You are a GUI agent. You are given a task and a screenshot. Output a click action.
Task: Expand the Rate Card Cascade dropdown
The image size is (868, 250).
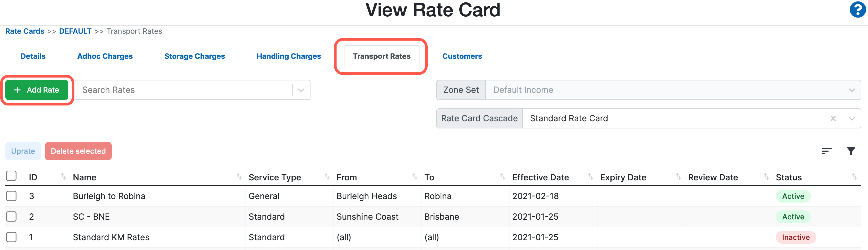click(852, 118)
